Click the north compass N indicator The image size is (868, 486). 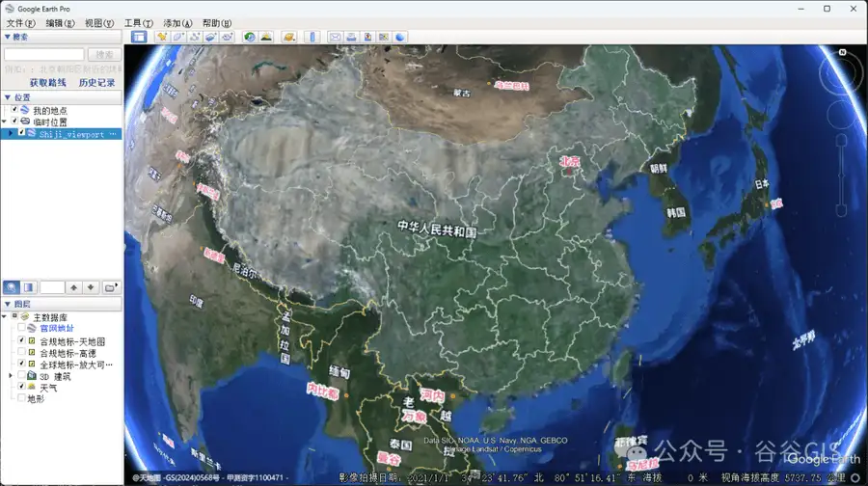842,52
